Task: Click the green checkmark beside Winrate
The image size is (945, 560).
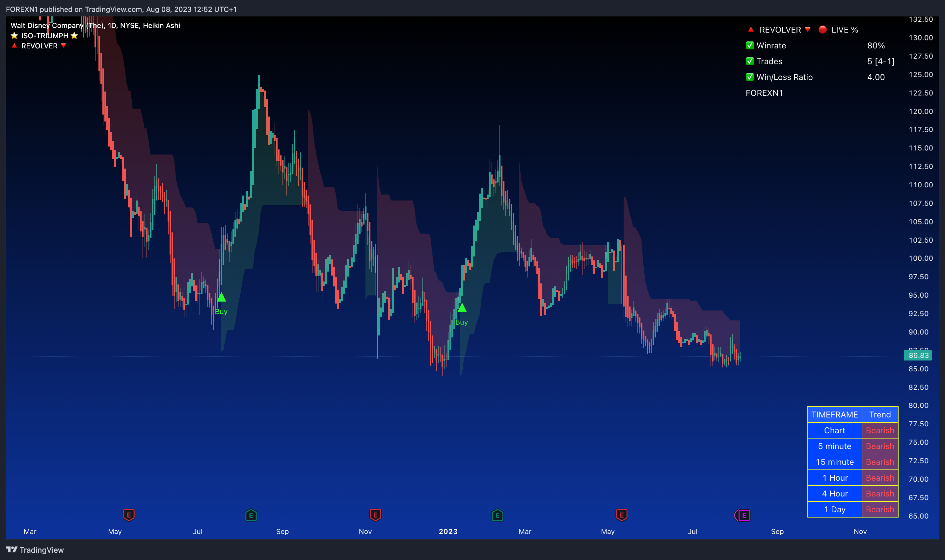Action: click(749, 45)
